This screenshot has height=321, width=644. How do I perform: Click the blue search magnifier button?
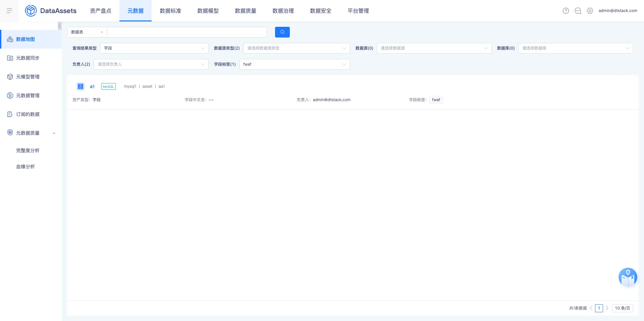[282, 32]
